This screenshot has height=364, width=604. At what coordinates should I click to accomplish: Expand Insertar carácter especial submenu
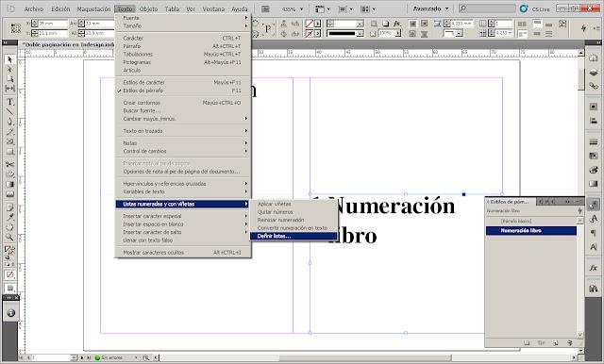(x=183, y=216)
